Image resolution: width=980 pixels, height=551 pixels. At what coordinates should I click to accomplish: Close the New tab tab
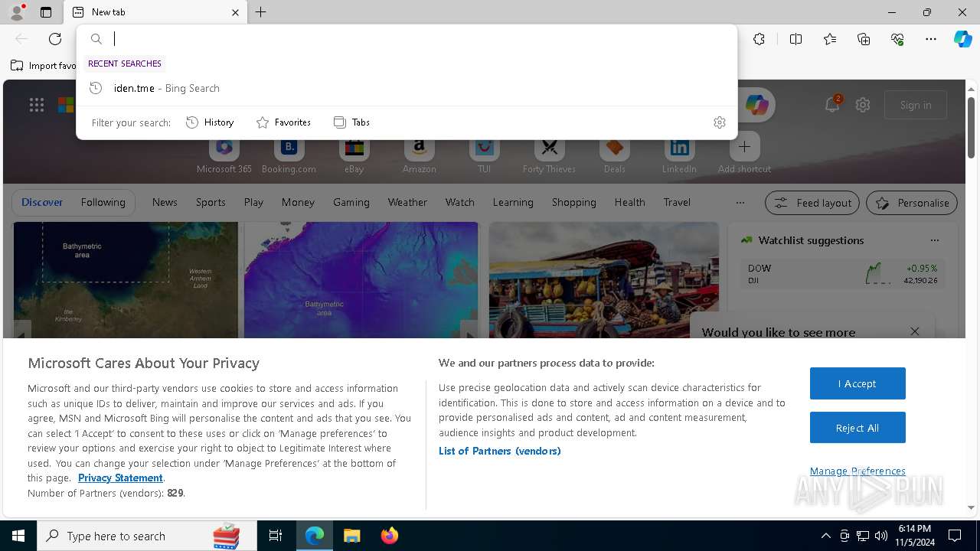point(235,12)
